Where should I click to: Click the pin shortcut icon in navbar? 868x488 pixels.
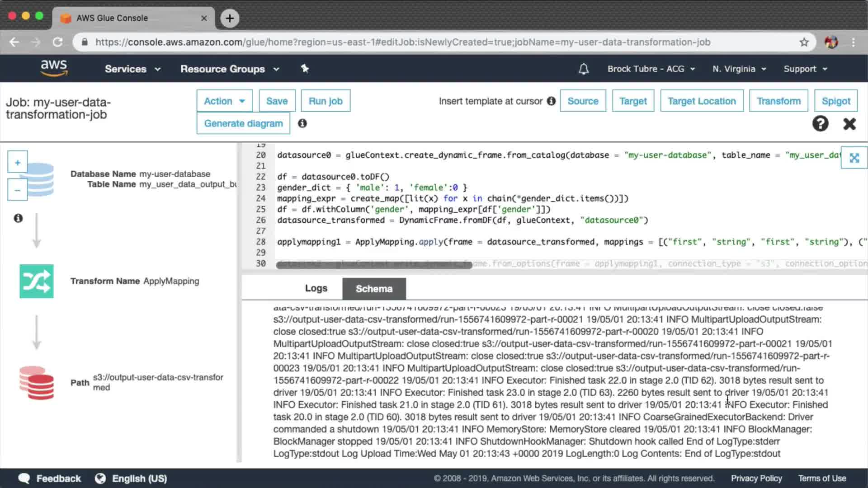(305, 69)
